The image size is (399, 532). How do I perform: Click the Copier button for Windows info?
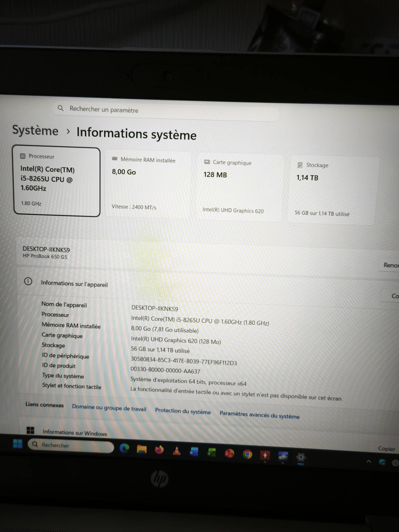pos(387,449)
